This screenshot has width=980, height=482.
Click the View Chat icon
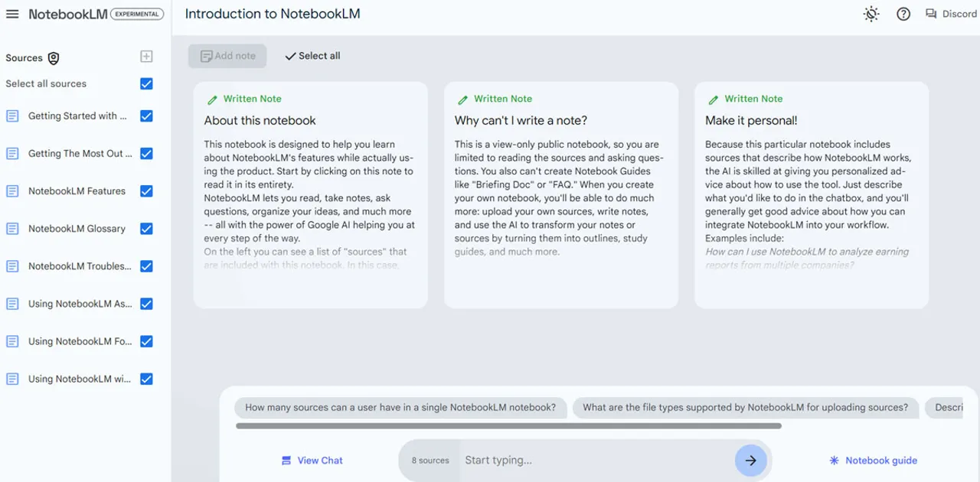(287, 460)
